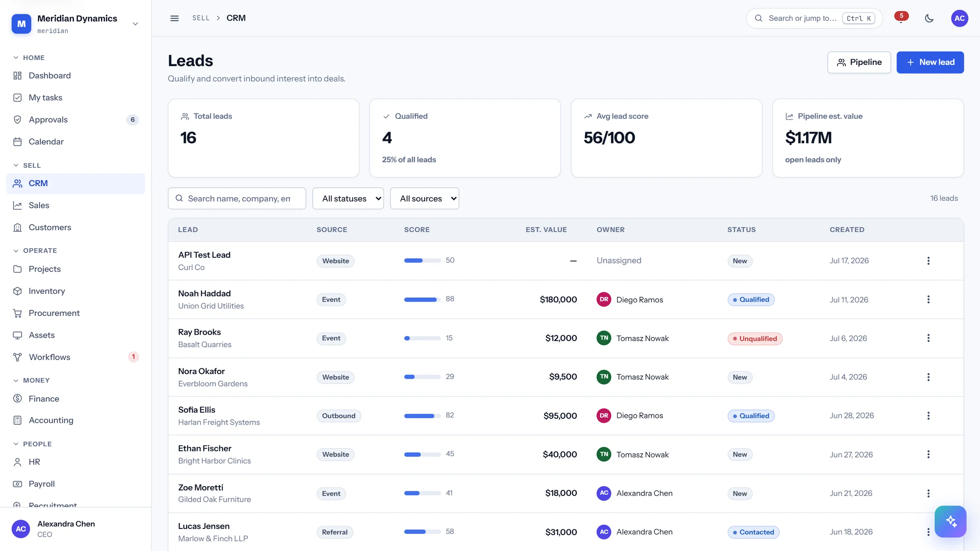Open row actions for Ethan Fischer
The width and height of the screenshot is (980, 551).
click(928, 454)
